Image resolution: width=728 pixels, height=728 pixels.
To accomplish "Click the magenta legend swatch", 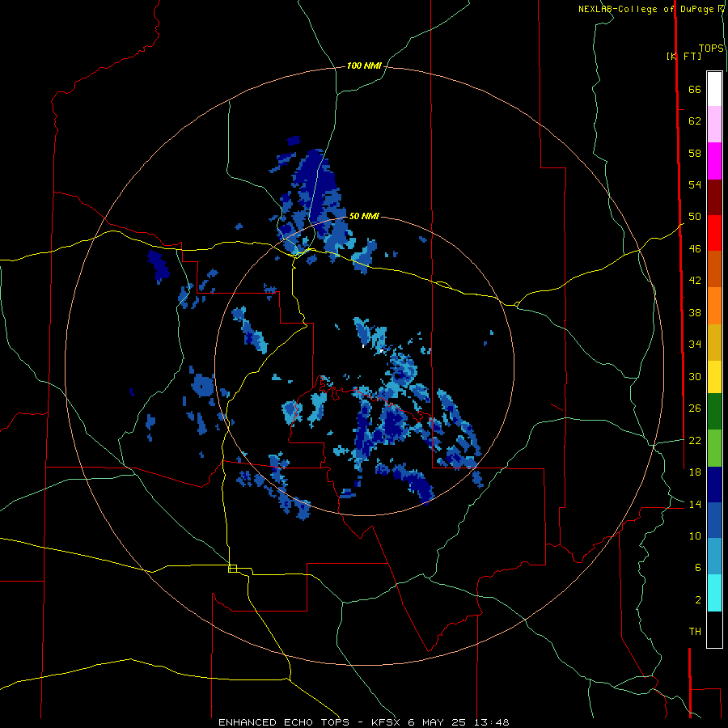I will (x=714, y=161).
